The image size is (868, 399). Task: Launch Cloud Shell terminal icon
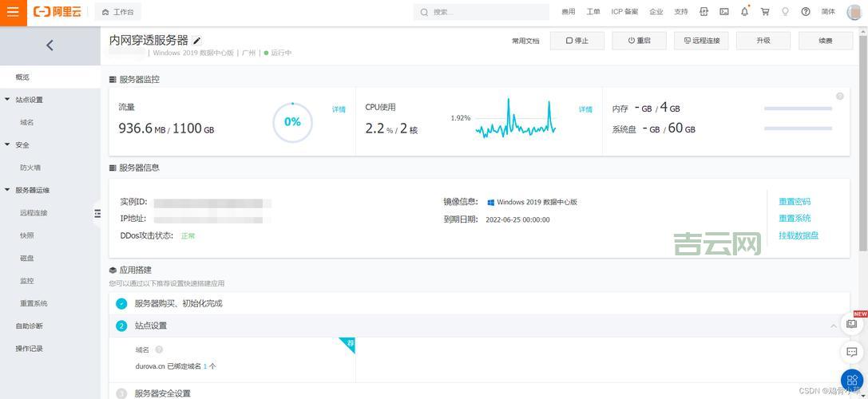click(x=724, y=12)
